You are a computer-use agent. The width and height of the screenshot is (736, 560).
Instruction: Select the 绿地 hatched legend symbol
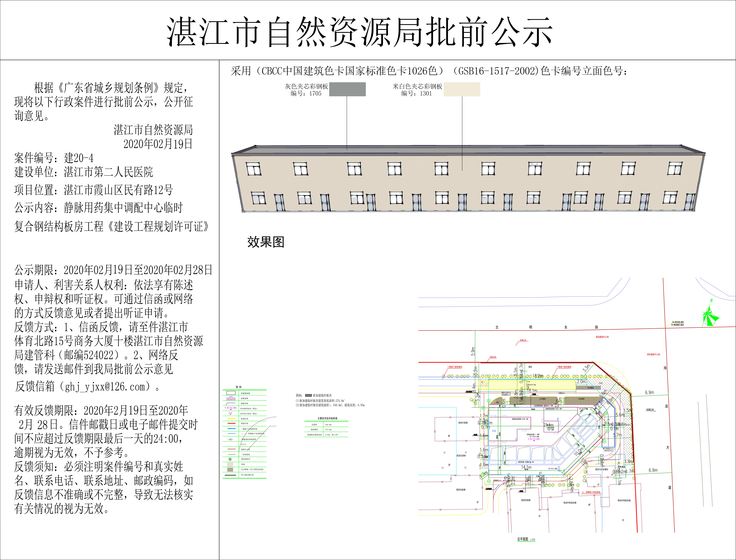230,464
